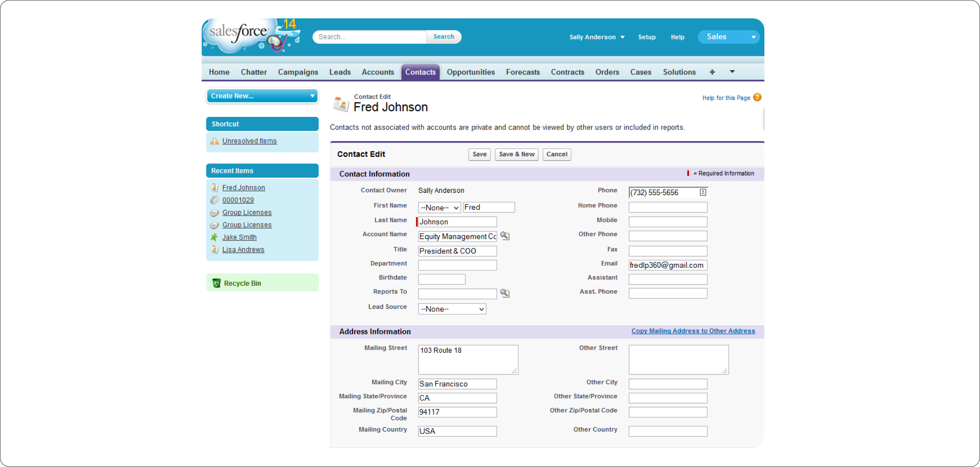This screenshot has height=467, width=980.
Task: Expand the Create New... menu
Action: 262,96
